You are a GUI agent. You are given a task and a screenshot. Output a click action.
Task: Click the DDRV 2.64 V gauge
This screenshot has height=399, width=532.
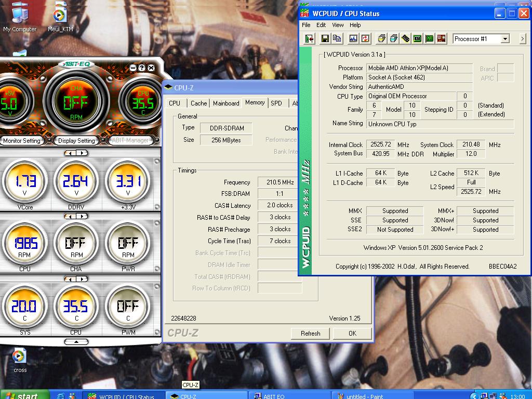click(76, 181)
